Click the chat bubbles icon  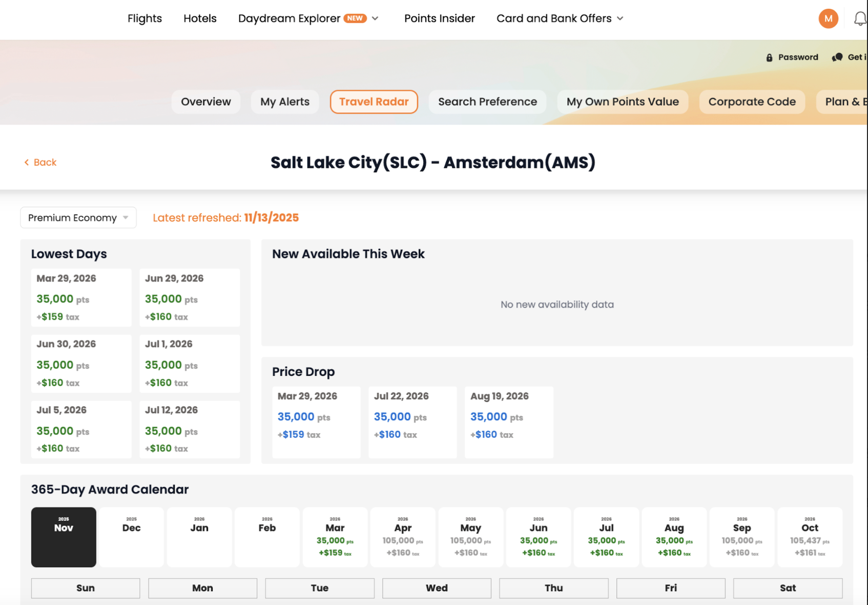tap(837, 57)
